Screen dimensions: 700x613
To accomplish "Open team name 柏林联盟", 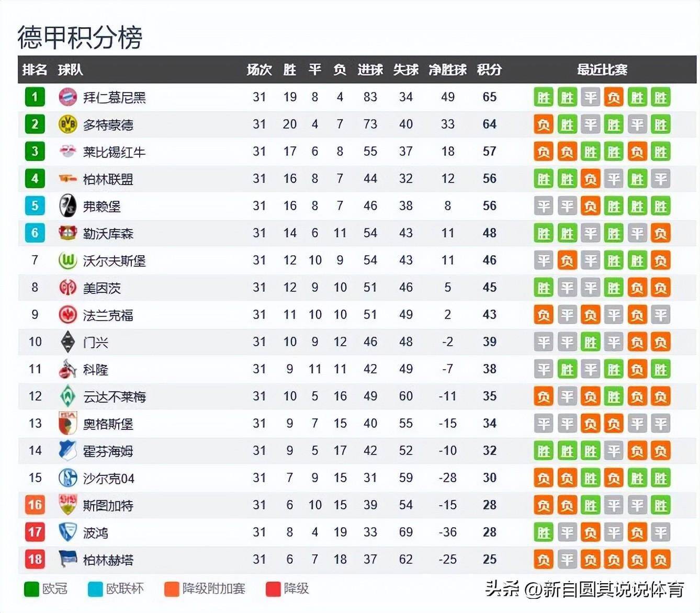I will (x=108, y=179).
